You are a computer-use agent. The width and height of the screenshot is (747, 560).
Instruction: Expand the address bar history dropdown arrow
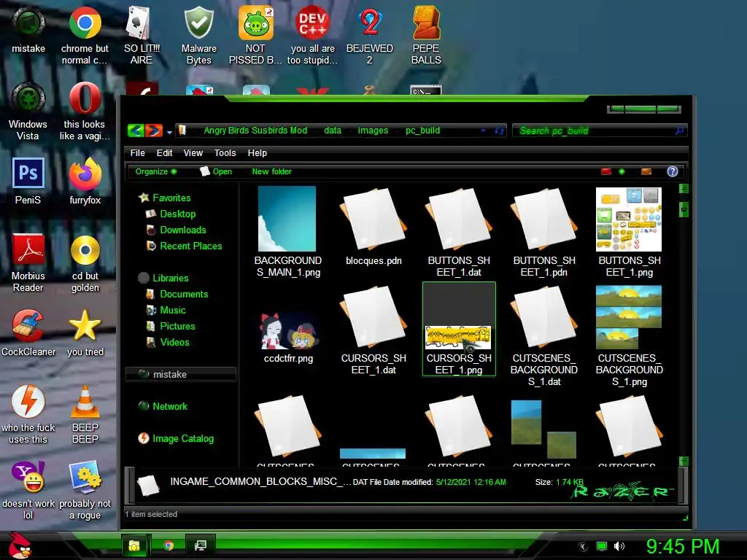pyautogui.click(x=484, y=131)
